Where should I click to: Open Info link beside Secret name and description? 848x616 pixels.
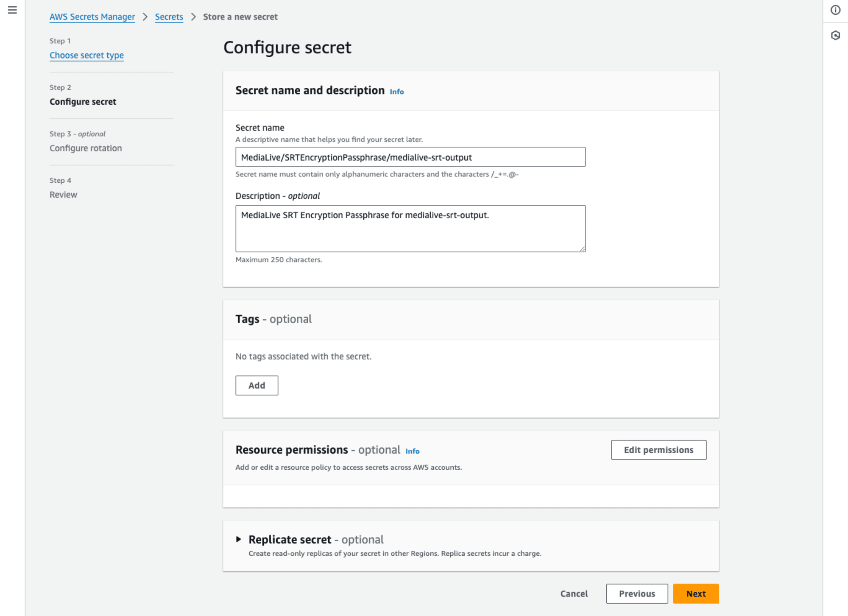[396, 92]
